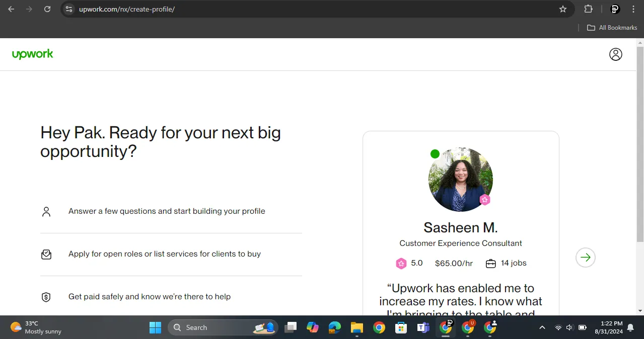Viewport: 644px width, 339px height.
Task: Open the browser extensions puzzle icon
Action: 588,9
